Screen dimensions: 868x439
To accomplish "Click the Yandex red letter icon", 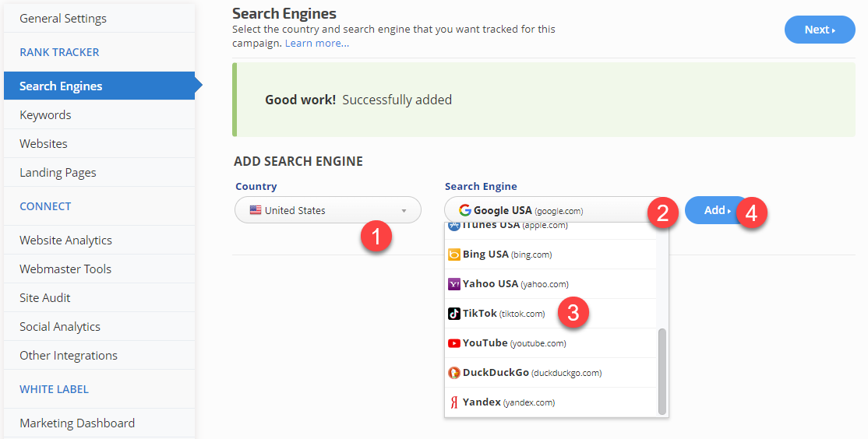I will click(x=454, y=402).
